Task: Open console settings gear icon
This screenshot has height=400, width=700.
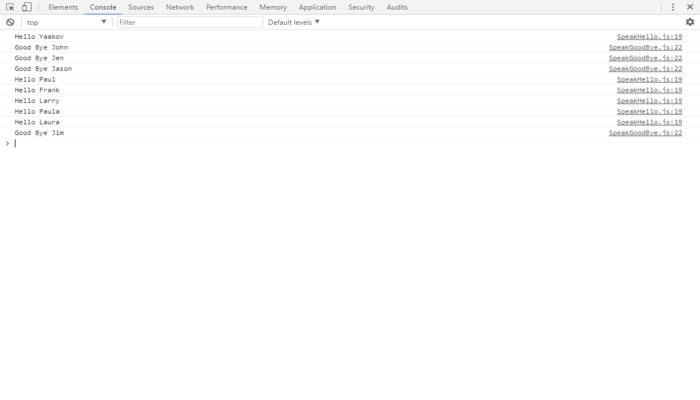Action: click(x=690, y=22)
